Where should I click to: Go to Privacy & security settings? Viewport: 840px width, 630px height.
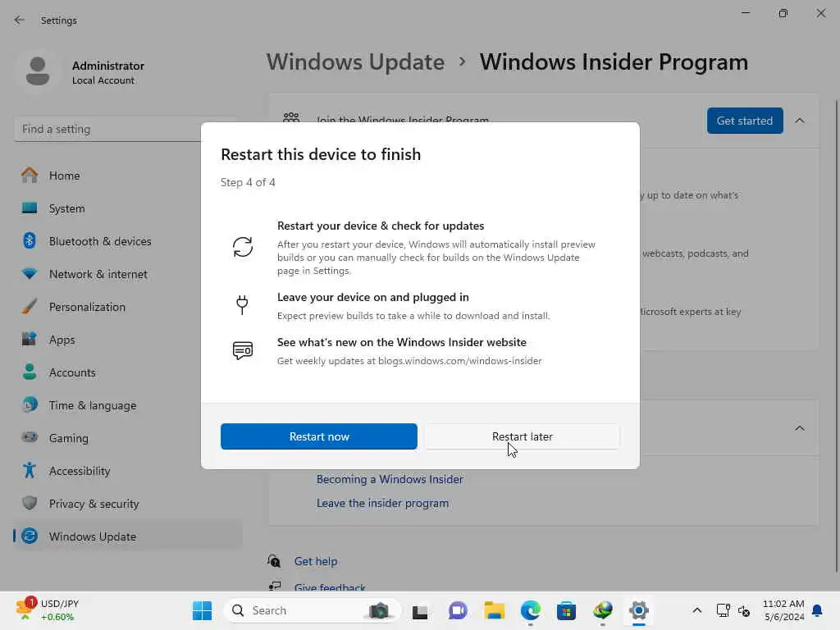(127, 504)
